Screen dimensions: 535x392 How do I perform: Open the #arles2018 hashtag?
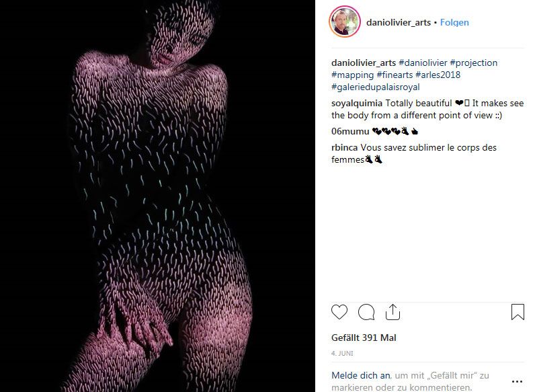coord(438,75)
